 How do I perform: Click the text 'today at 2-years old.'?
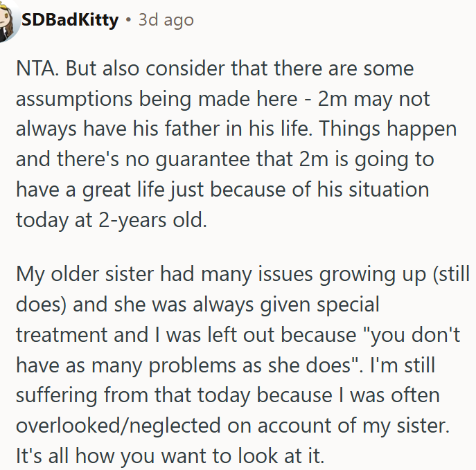(x=112, y=220)
